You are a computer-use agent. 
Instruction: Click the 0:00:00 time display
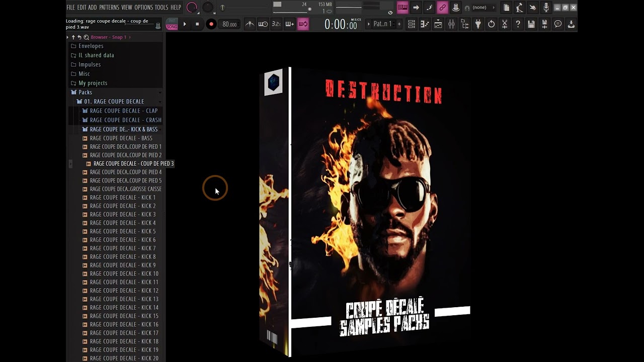pos(341,24)
